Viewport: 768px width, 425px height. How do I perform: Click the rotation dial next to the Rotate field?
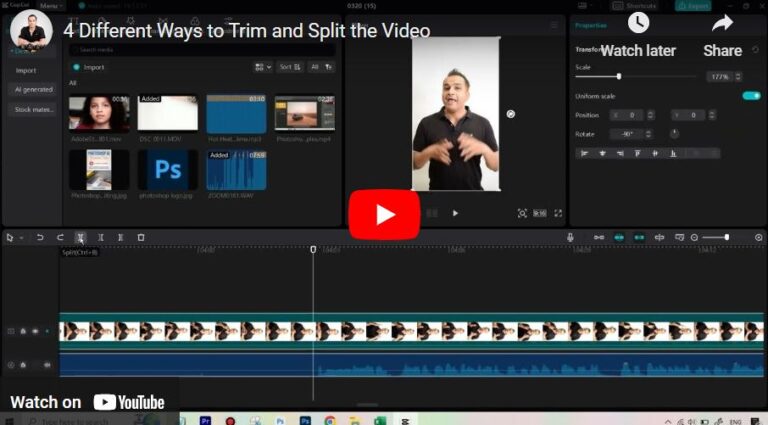674,134
